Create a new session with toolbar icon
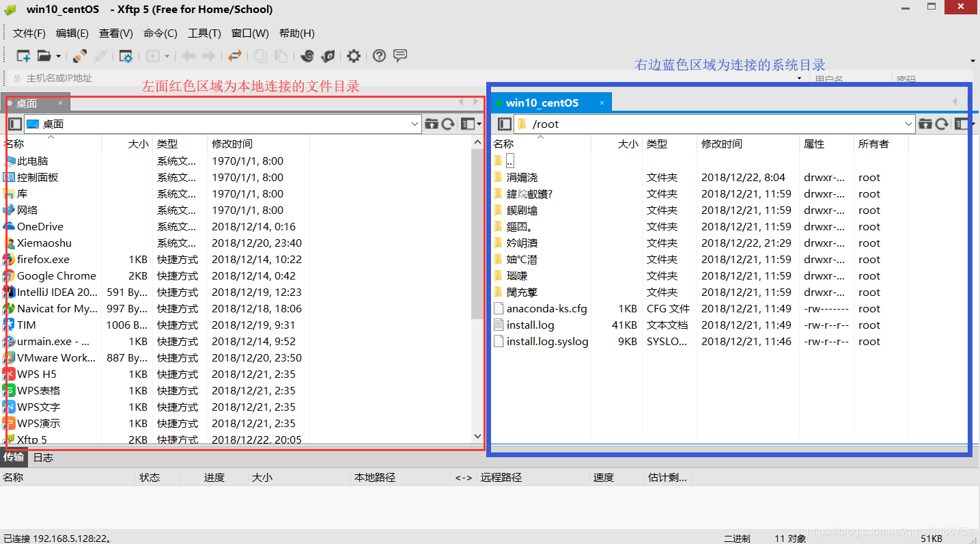Viewport: 980px width, 544px height. [23, 56]
